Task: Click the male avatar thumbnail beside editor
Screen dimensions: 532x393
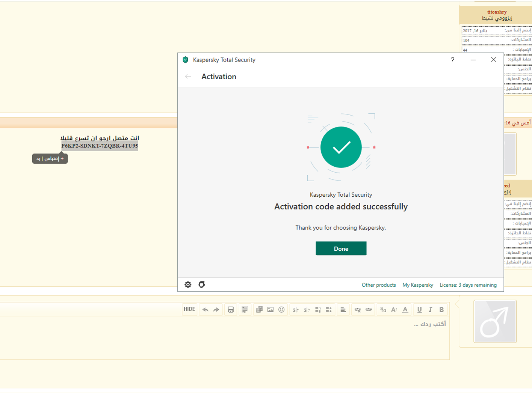Action: (495, 321)
